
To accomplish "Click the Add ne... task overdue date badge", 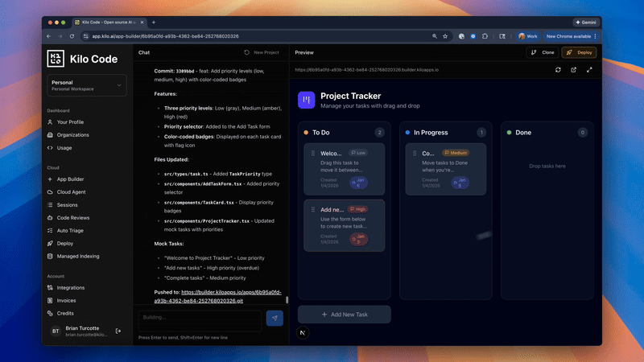I will pos(358,239).
